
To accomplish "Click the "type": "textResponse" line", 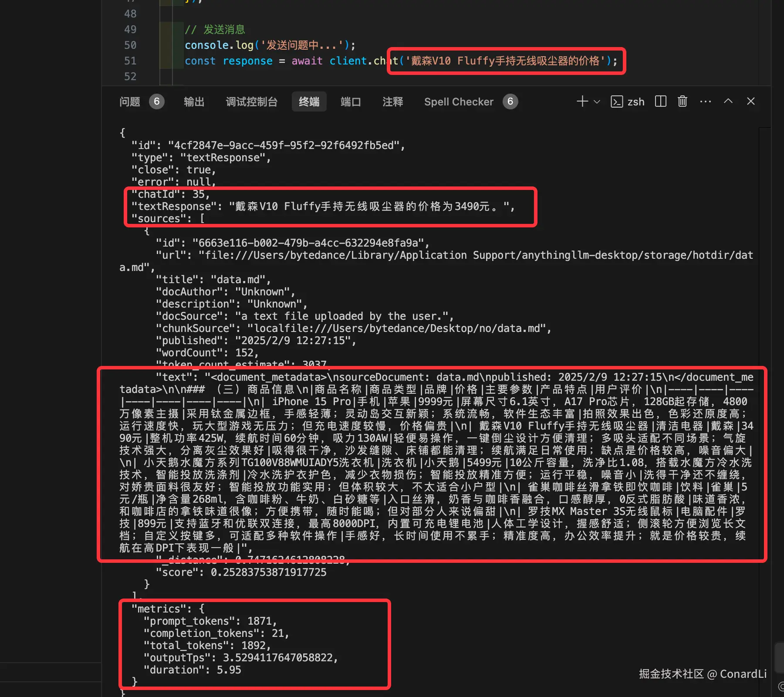I will 201,158.
